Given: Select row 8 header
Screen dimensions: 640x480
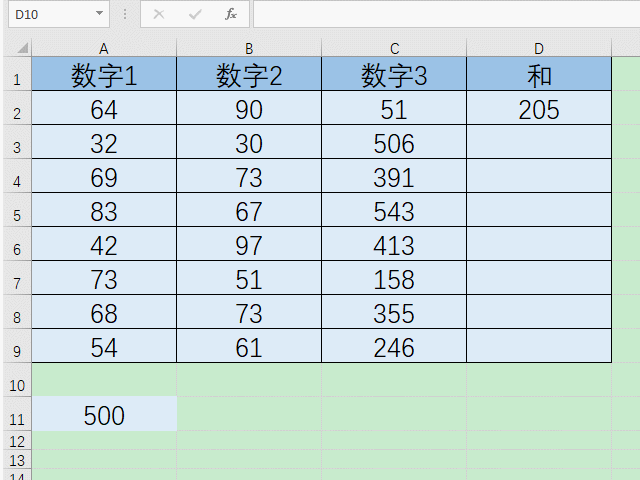Looking at the screenshot, I should (x=17, y=311).
